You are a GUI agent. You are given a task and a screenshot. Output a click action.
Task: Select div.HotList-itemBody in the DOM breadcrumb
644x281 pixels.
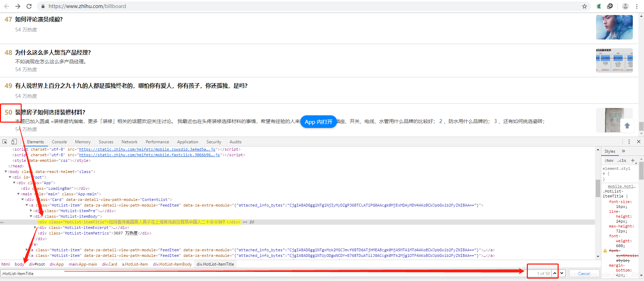coord(172,264)
